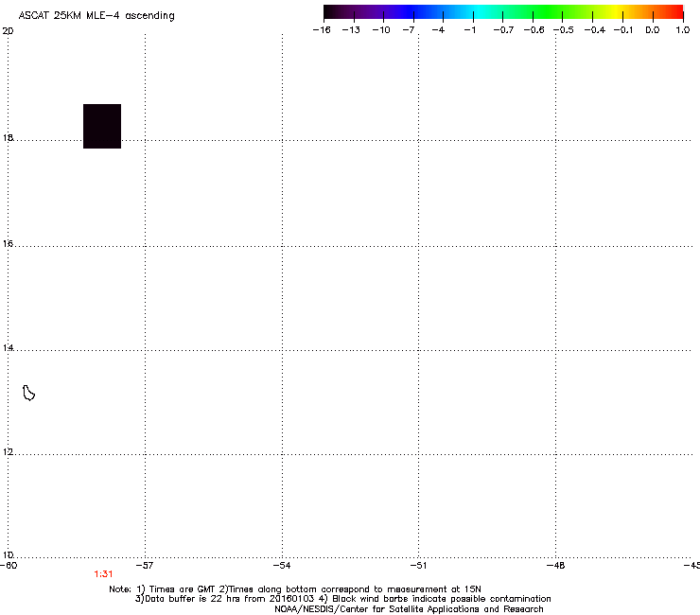
Task: Click the -0.6 color scale label
Action: 534,30
